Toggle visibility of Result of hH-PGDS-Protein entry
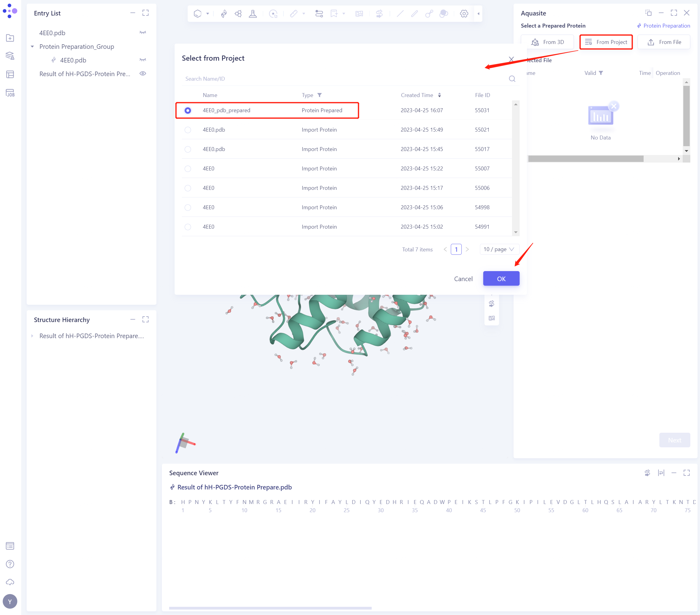700x615 pixels. tap(143, 74)
